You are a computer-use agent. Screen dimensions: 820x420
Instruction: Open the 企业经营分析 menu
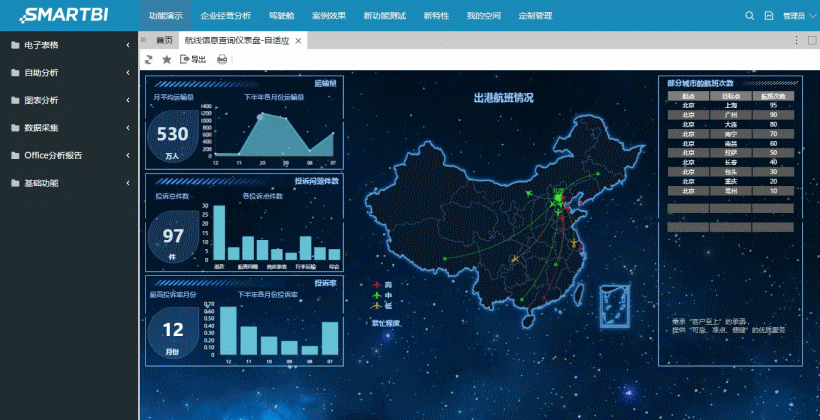[226, 16]
